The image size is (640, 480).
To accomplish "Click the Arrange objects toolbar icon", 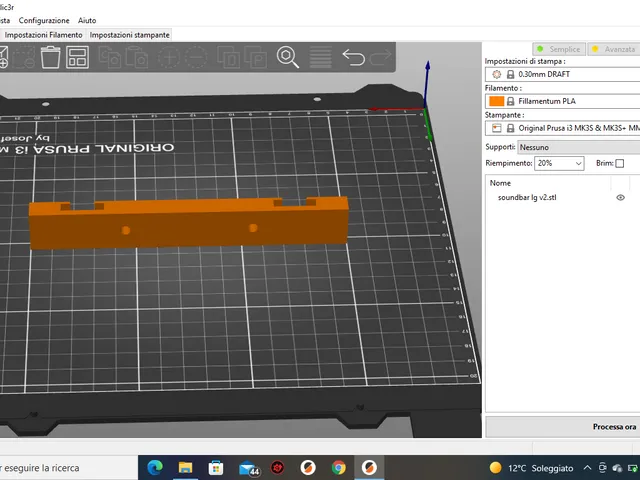I will click(x=77, y=57).
